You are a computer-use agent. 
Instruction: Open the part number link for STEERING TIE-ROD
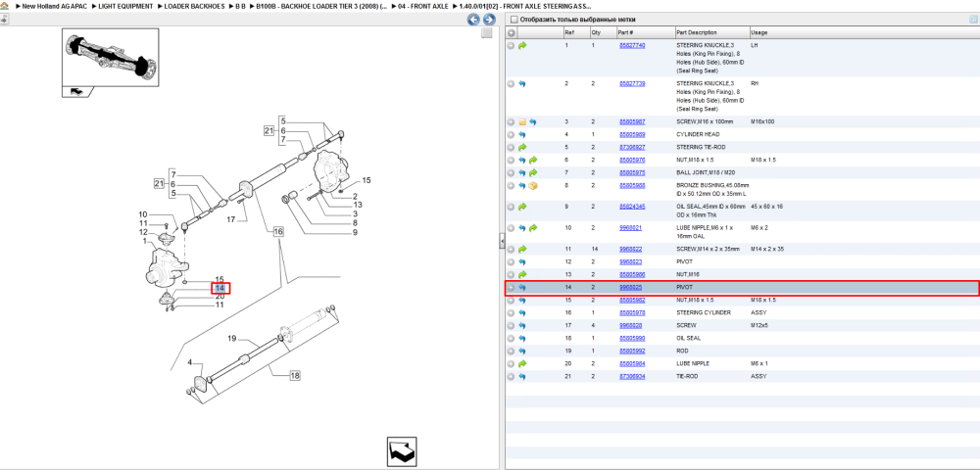[632, 147]
